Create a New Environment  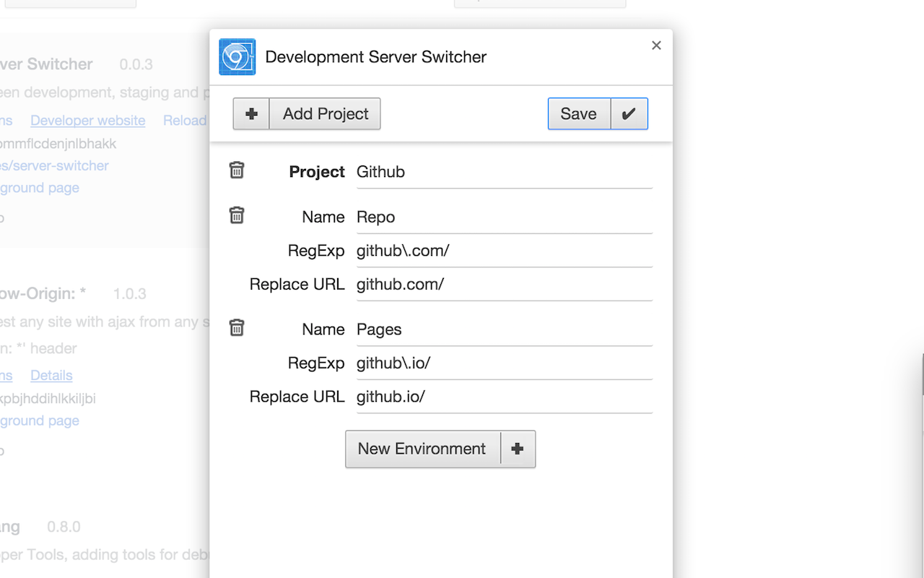point(422,449)
